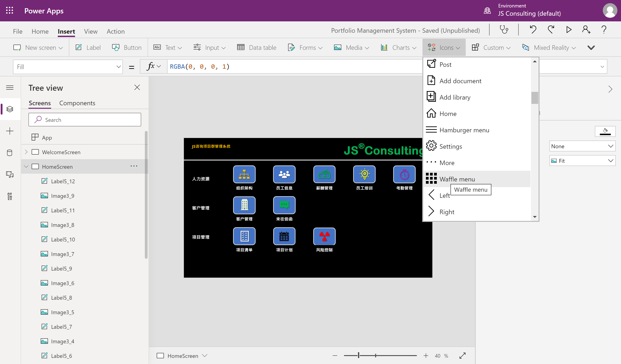Switch to the Components tab in Tree view

coord(77,103)
